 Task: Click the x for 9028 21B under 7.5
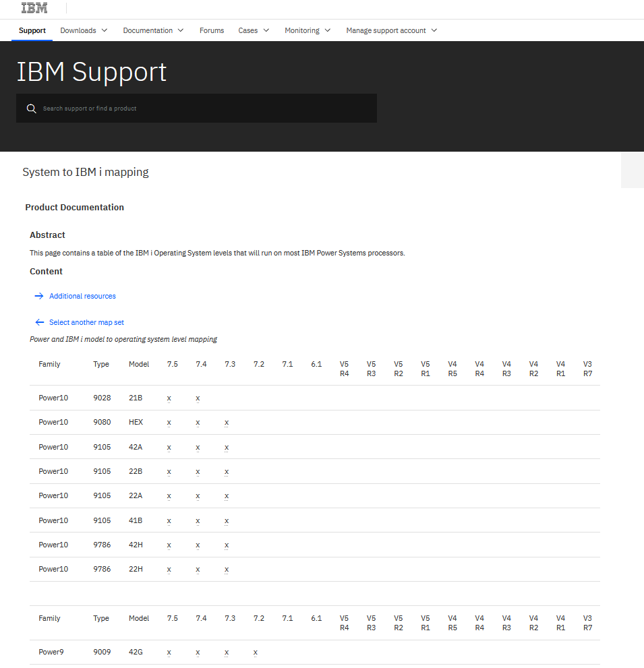(169, 398)
